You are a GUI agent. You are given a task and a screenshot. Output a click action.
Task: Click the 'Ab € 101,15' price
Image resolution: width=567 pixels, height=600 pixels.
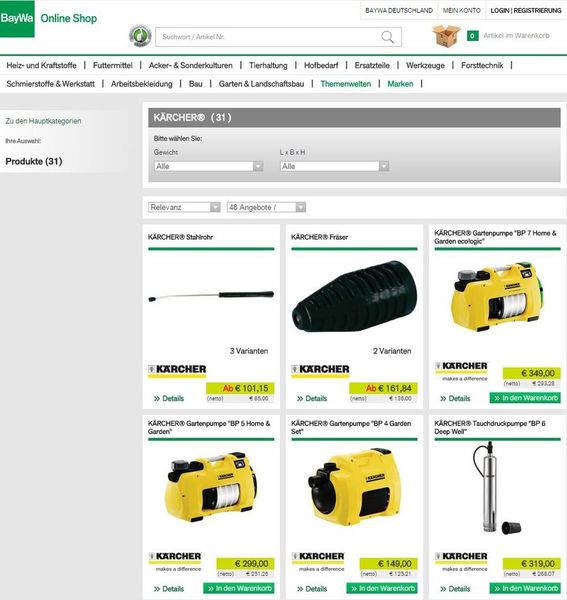tap(240, 388)
